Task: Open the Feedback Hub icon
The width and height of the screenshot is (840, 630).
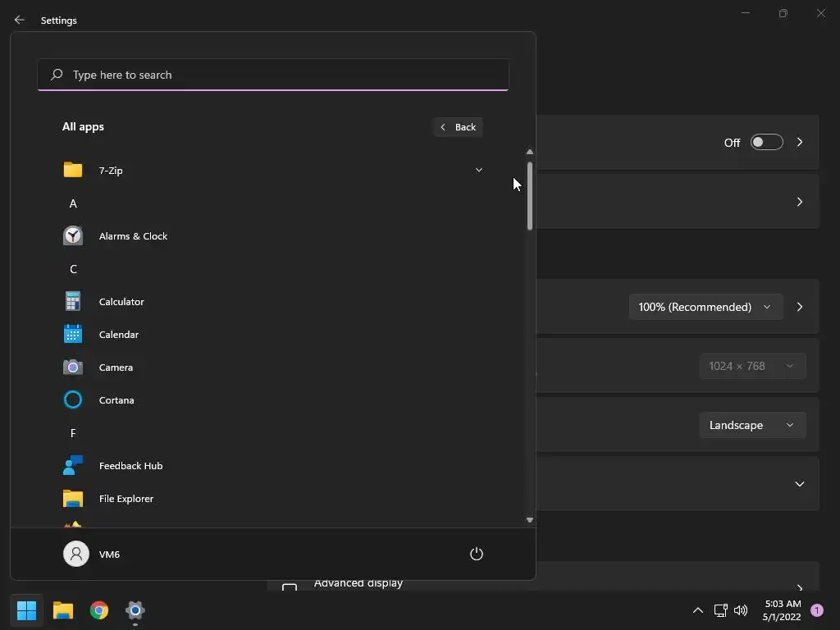Action: pos(73,465)
